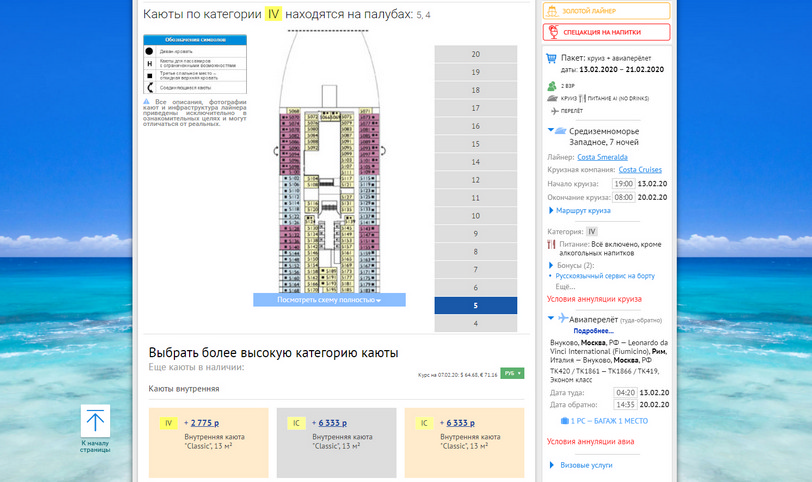Switch to deck 12 in the deck list
Screen dimensions: 812x482
pyautogui.click(x=475, y=180)
